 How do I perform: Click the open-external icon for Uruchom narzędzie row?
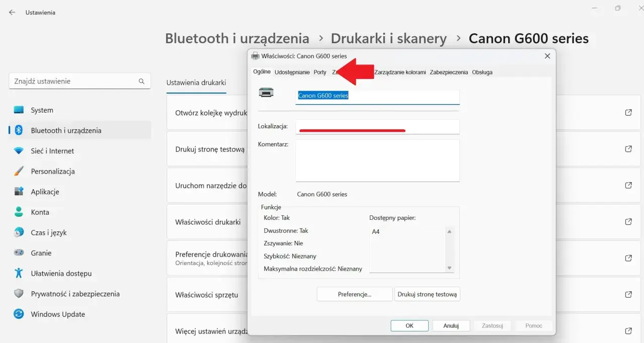pos(628,186)
